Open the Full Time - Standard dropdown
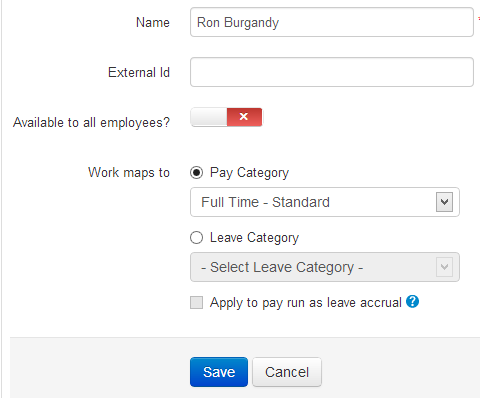The image size is (480, 398). click(x=325, y=202)
